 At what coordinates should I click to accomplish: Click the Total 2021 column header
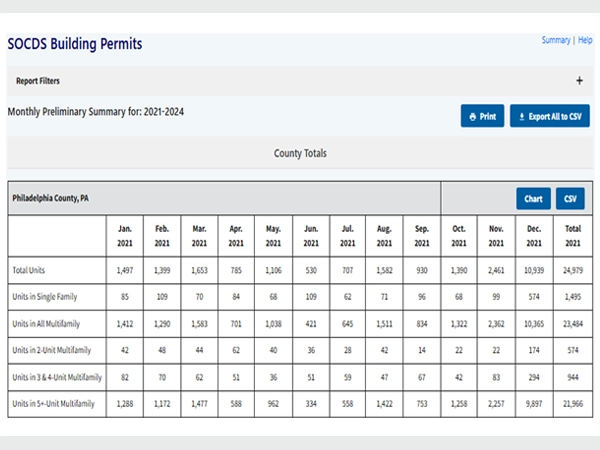tap(573, 236)
